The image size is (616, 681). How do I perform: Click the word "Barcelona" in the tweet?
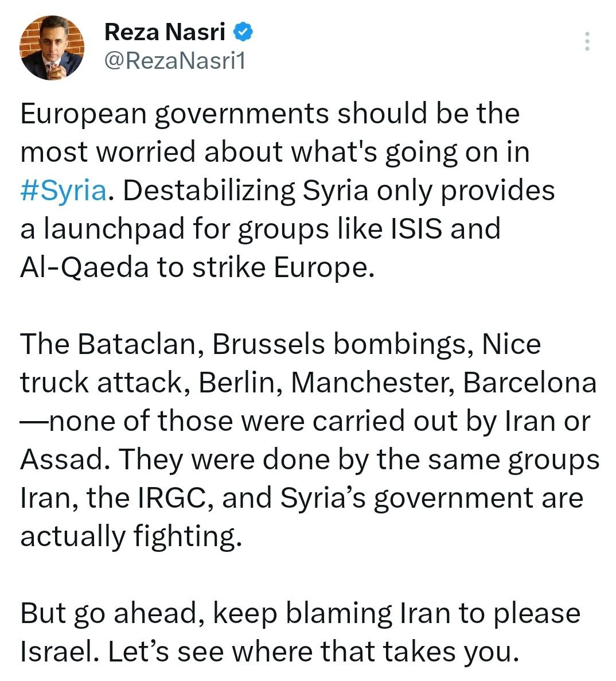click(529, 383)
